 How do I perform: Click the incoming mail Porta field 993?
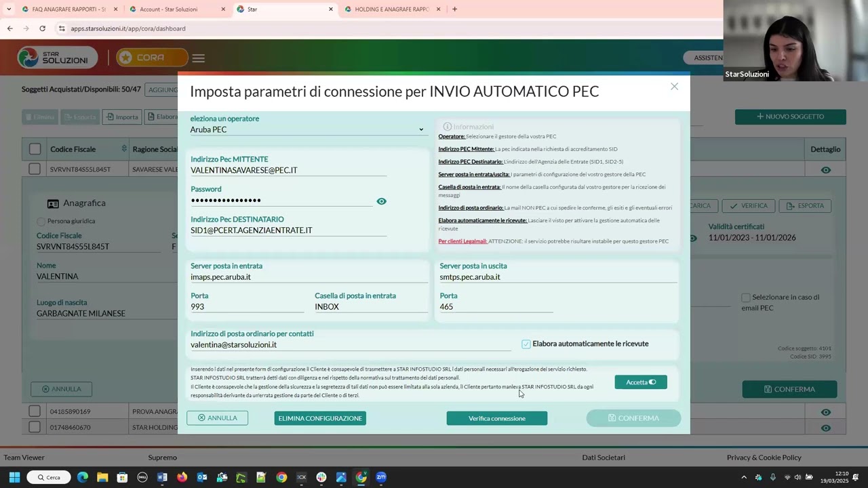click(x=247, y=307)
